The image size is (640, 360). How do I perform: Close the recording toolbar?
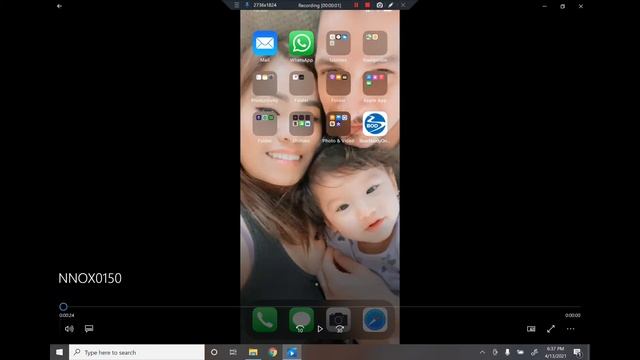coord(403,5)
